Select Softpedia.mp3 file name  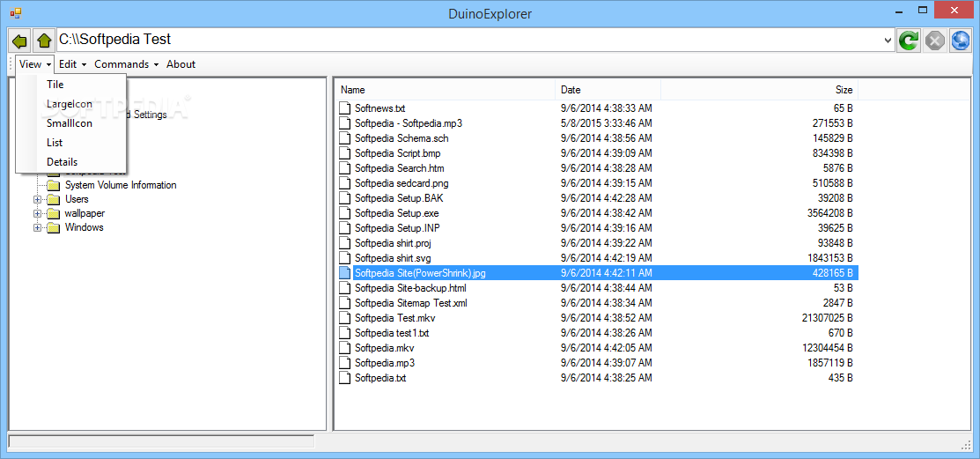(385, 363)
